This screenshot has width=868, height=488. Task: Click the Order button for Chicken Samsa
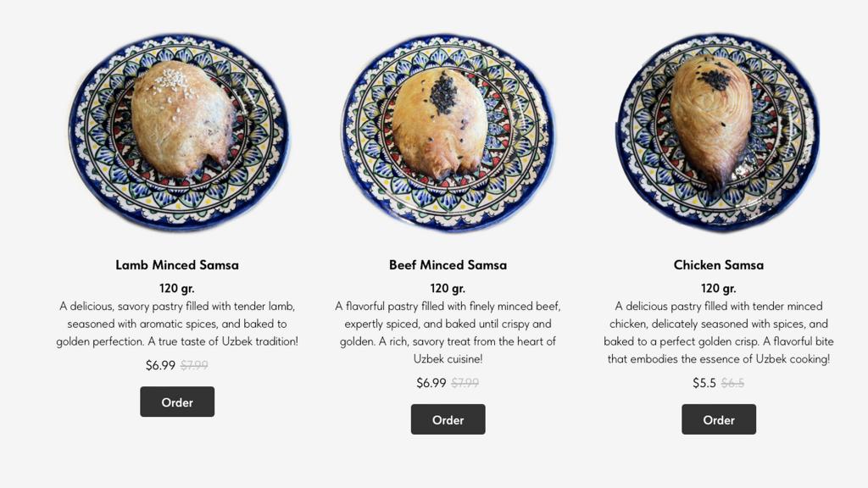(718, 419)
